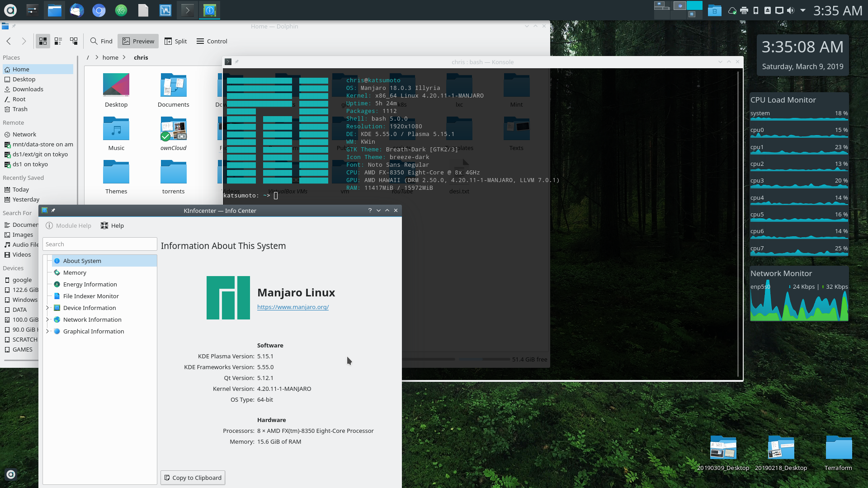Viewport: 868px width, 488px height.
Task: Open the Konsole terminal task icon
Action: pos(187,10)
